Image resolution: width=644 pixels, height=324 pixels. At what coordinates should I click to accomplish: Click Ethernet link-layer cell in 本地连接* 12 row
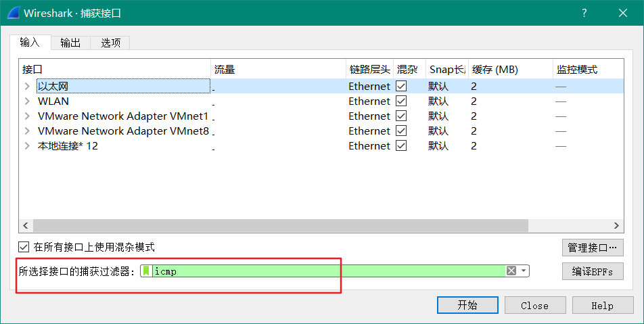tap(369, 146)
